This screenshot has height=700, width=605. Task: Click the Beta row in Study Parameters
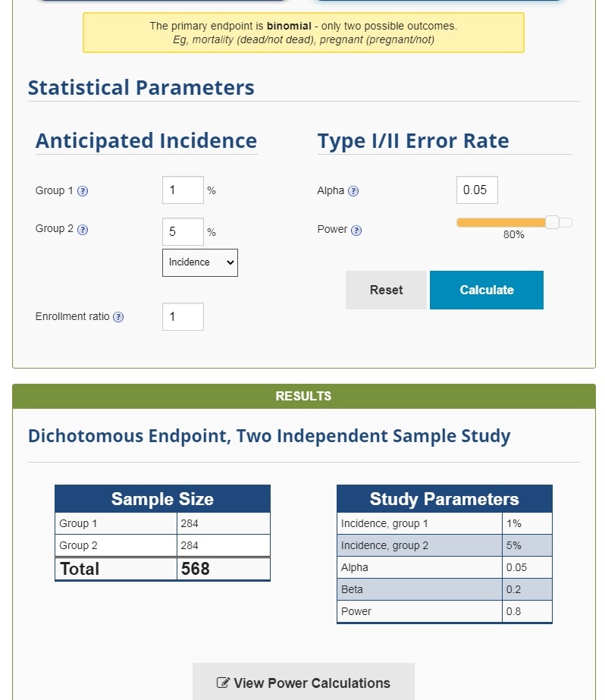coord(444,589)
